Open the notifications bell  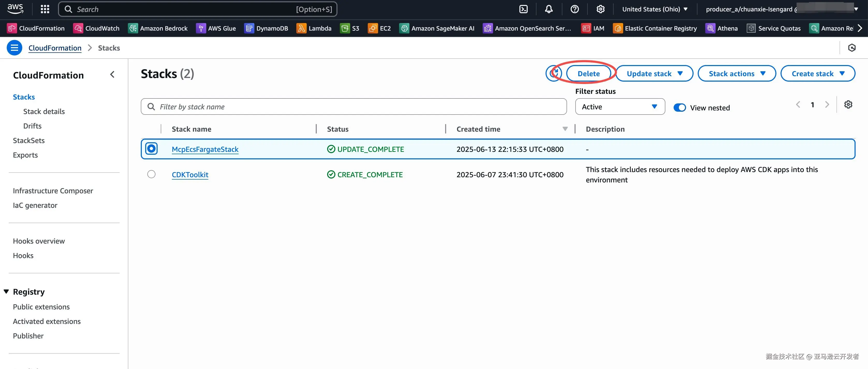(549, 9)
